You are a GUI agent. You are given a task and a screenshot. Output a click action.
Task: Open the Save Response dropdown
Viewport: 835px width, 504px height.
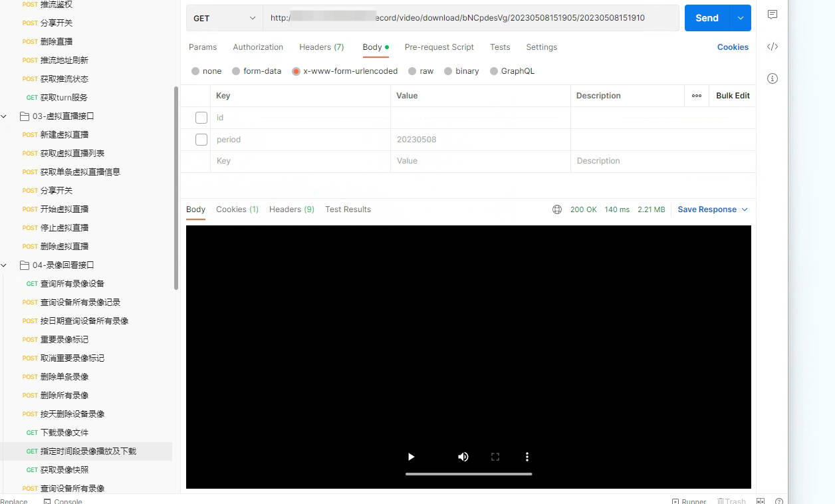tap(713, 209)
